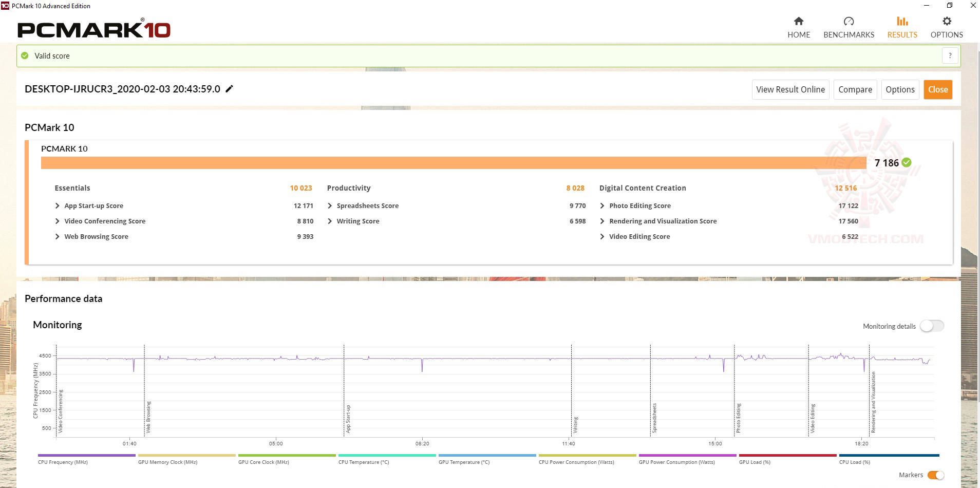Image resolution: width=980 pixels, height=488 pixels.
Task: Switch to the BENCHMARKS tab
Action: point(849,34)
